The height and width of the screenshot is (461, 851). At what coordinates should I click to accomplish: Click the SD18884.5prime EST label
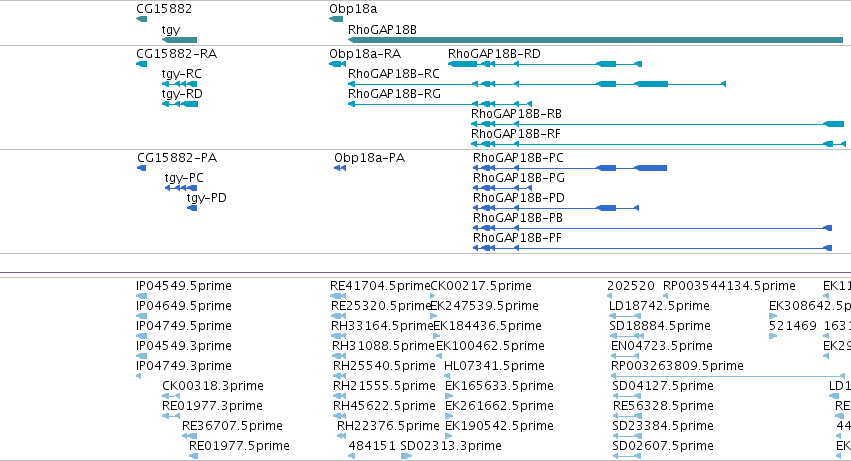pos(660,326)
